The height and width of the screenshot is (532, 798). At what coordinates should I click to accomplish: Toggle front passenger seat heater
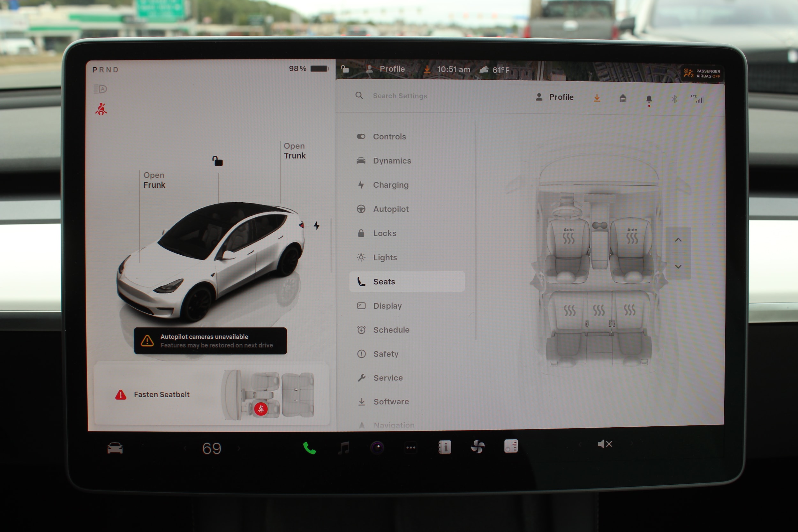[x=632, y=237]
